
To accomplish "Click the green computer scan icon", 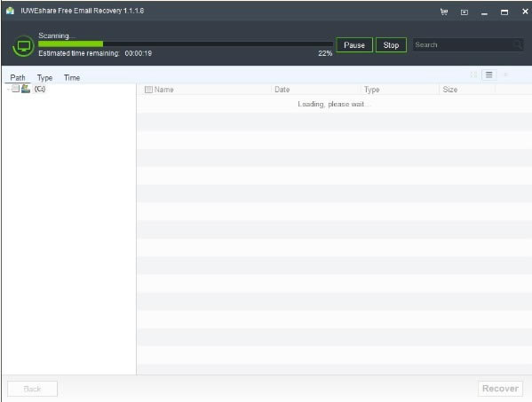I will click(23, 46).
